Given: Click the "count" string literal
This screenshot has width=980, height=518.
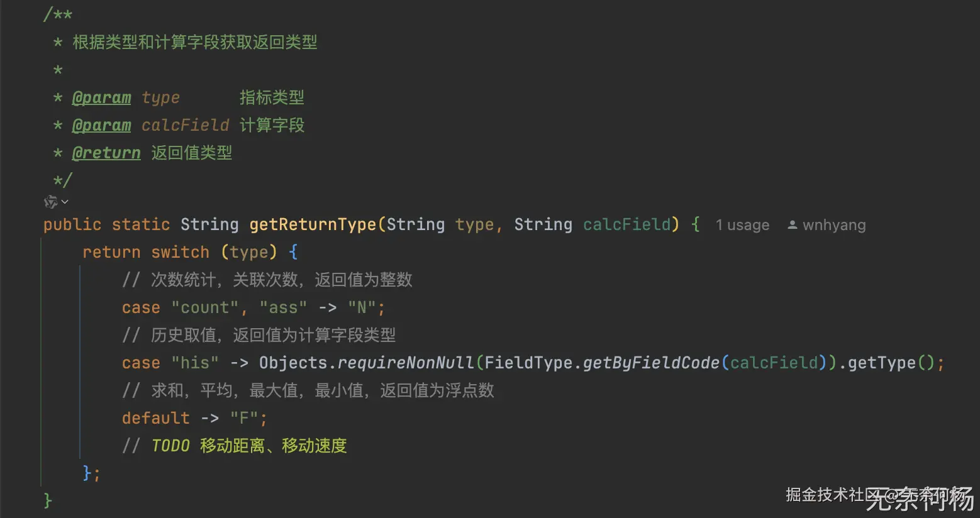Looking at the screenshot, I should [204, 307].
